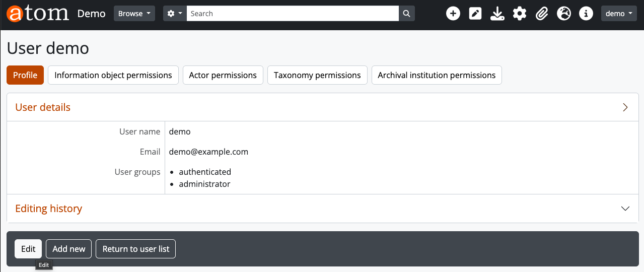Open the Taxonomy permissions tab
The image size is (644, 272).
[x=317, y=75]
